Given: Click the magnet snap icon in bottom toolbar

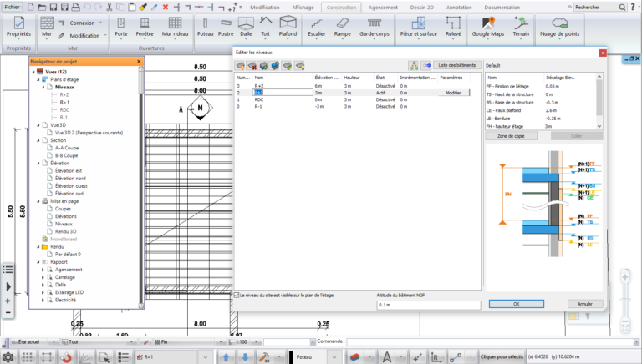Looking at the screenshot, I should coord(66,357).
